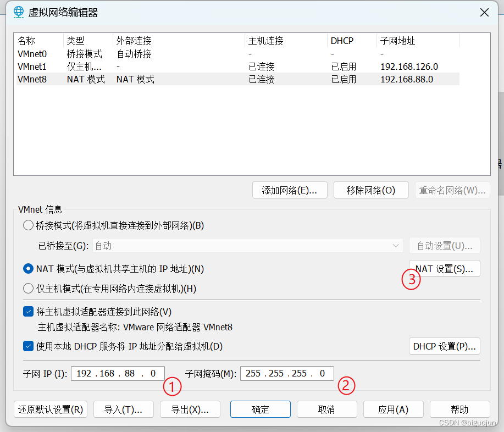Click the Virtual Network Editor globe icon
Screen dimensions: 504x432
pos(19,12)
